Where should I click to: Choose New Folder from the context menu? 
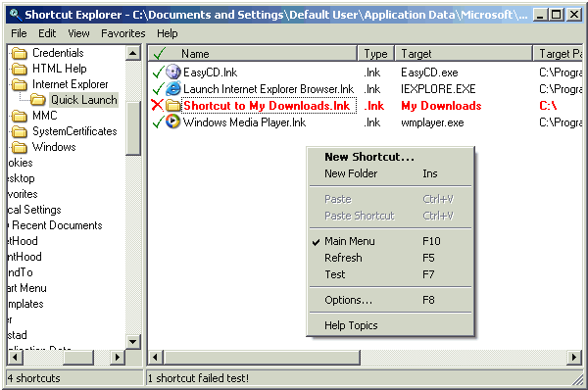coord(390,173)
